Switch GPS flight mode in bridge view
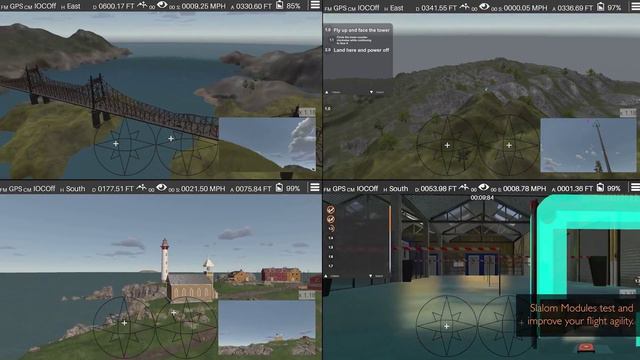Viewport: 640px width, 360px height. point(16,6)
